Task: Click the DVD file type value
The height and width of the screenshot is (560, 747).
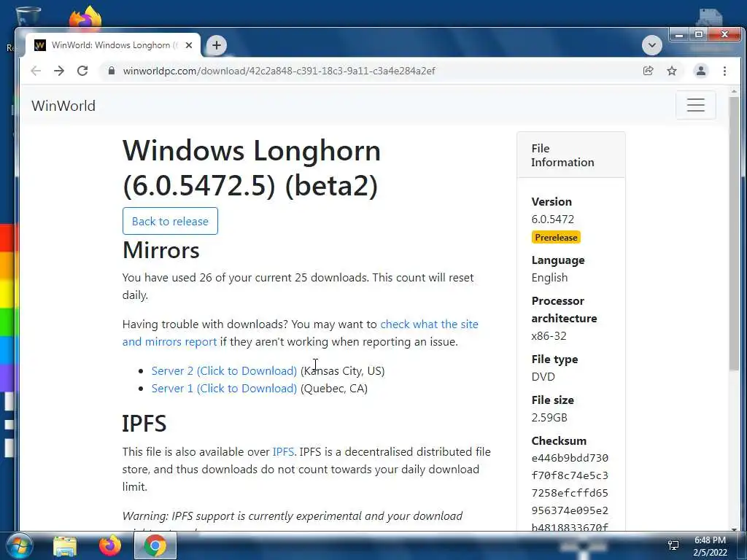Action: click(543, 377)
